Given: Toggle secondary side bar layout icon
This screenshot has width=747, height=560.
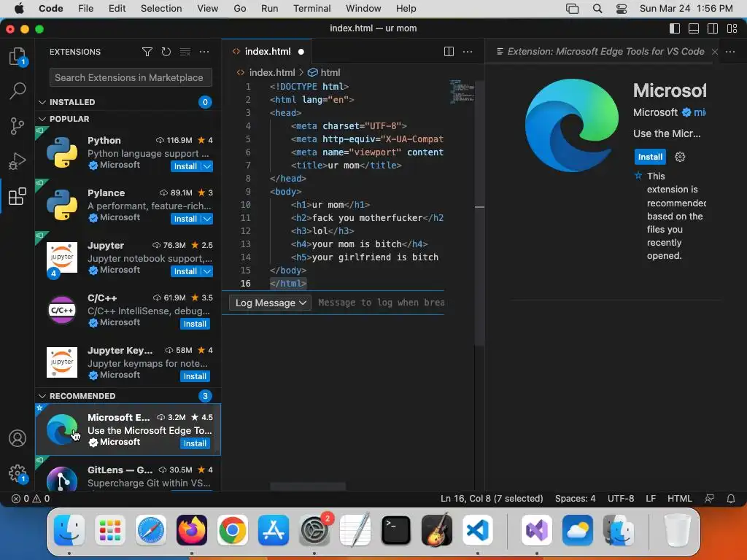Looking at the screenshot, I should (x=713, y=28).
